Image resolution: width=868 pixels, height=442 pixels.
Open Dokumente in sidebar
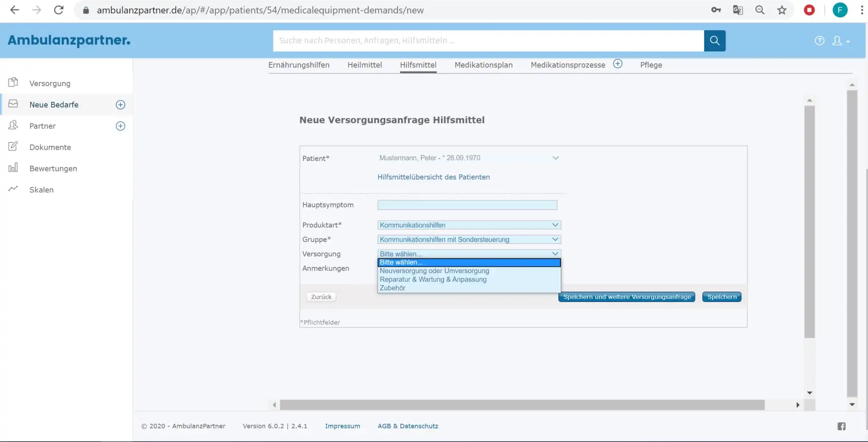[50, 147]
